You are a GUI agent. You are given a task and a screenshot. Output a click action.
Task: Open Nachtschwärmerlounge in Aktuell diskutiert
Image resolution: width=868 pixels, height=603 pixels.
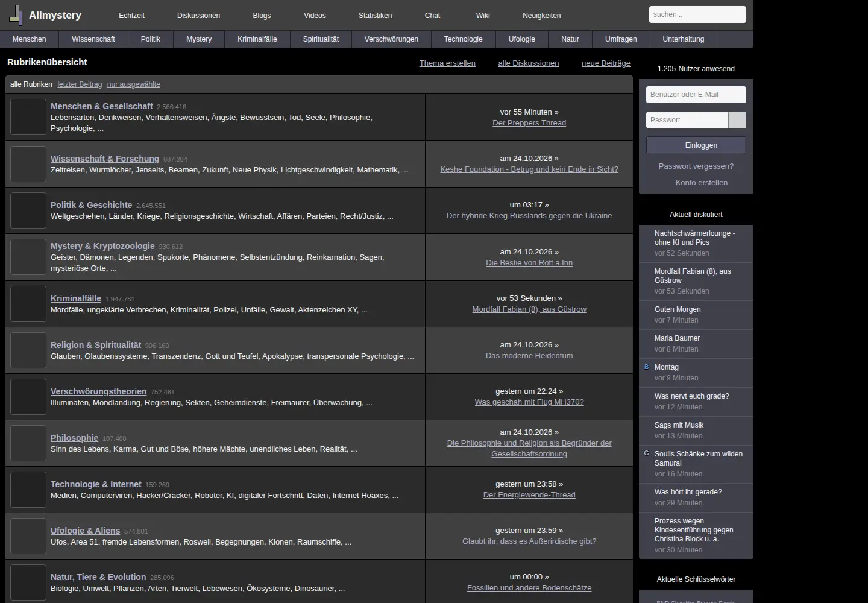694,238
